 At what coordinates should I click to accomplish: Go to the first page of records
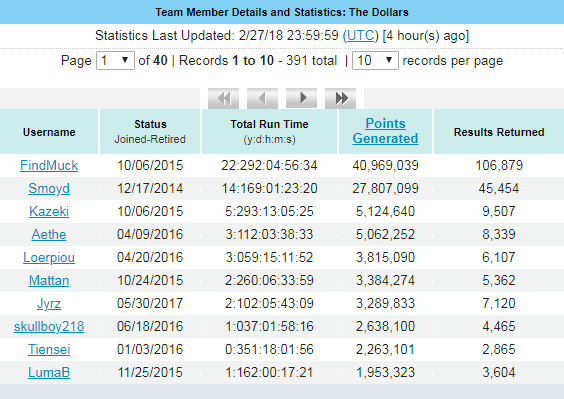[x=223, y=98]
